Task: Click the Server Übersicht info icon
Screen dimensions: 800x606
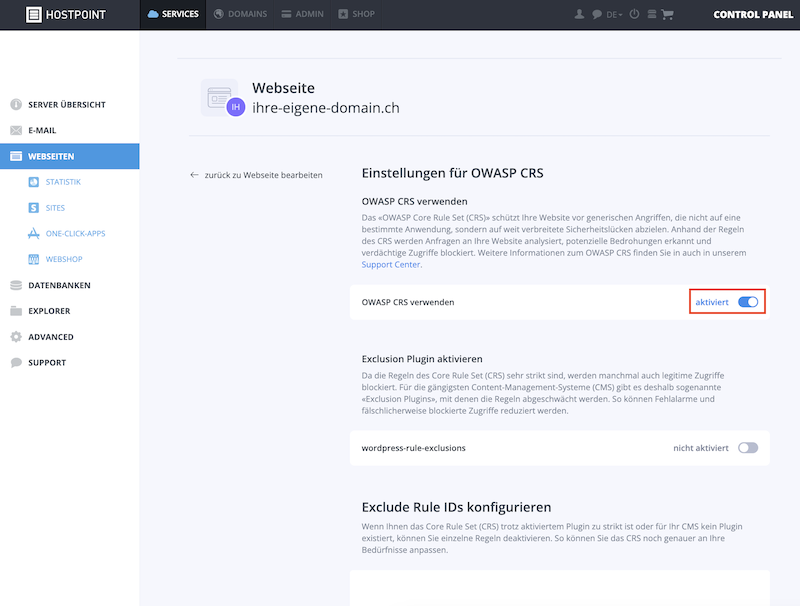Action: (x=16, y=105)
